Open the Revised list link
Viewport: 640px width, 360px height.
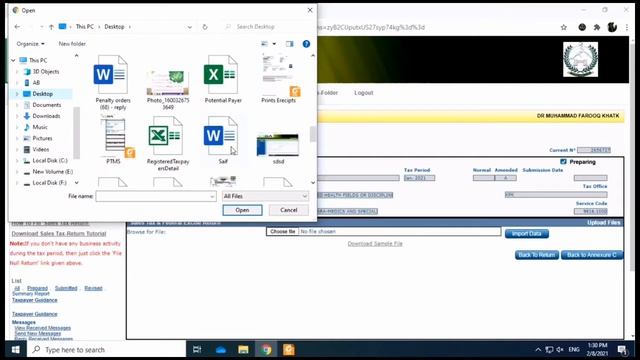[x=93, y=288]
